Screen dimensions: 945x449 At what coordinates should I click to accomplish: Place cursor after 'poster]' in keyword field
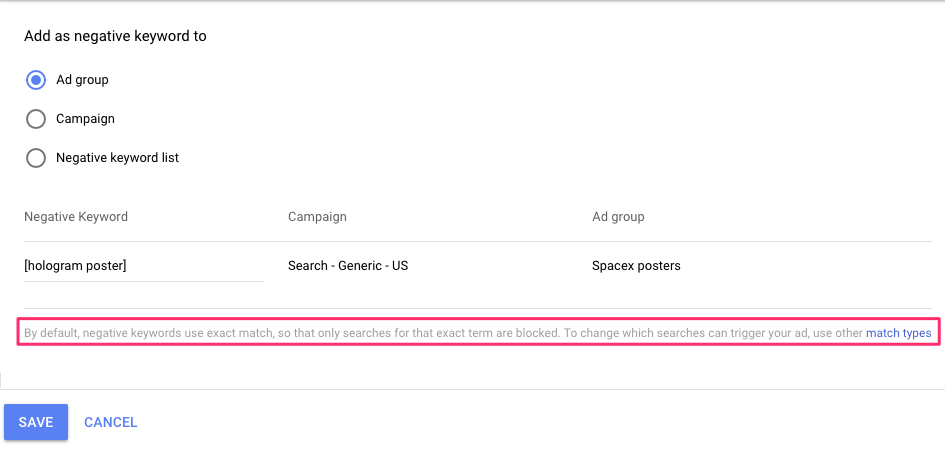tap(128, 266)
